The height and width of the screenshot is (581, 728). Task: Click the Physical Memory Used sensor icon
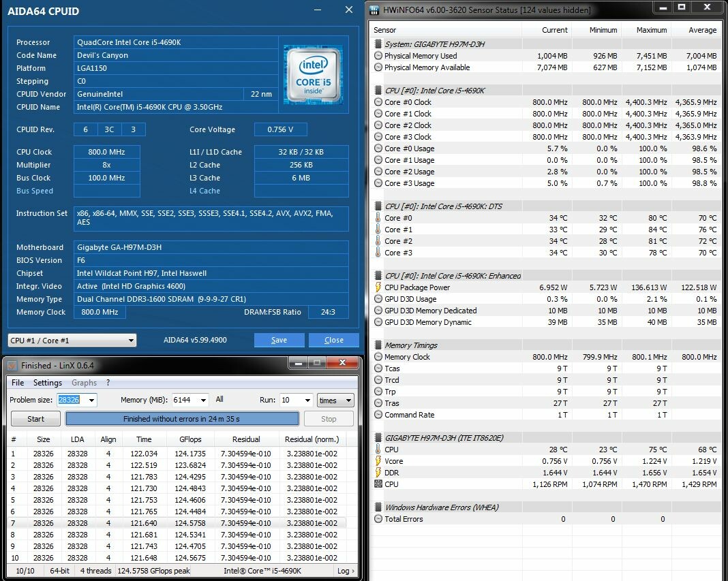[x=378, y=56]
